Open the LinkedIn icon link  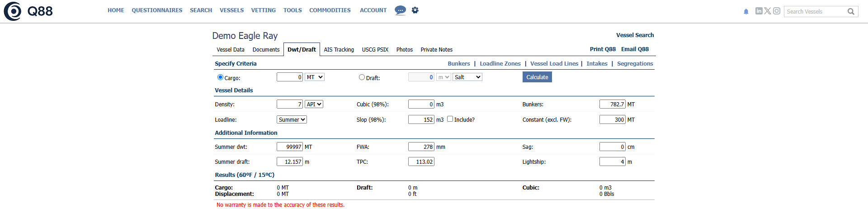[x=759, y=11]
